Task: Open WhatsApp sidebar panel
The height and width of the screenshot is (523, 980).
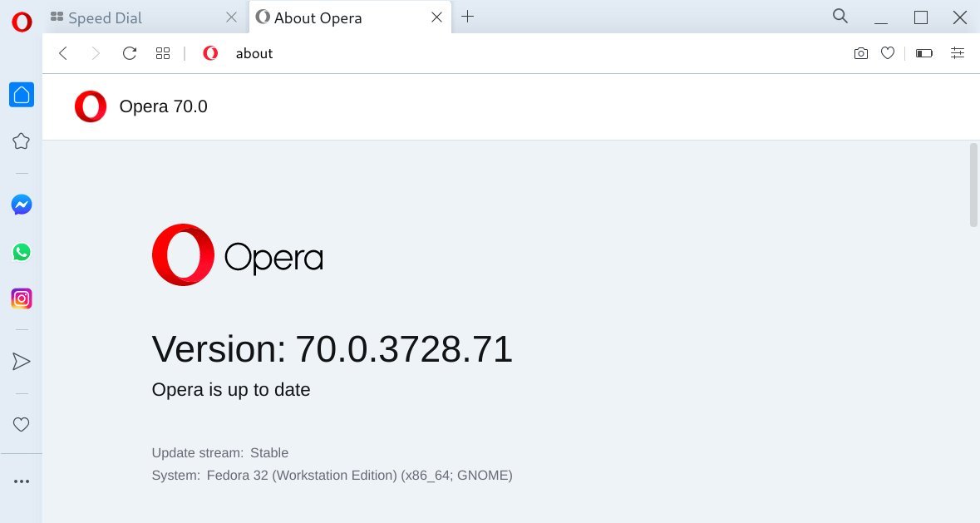Action: pos(22,252)
